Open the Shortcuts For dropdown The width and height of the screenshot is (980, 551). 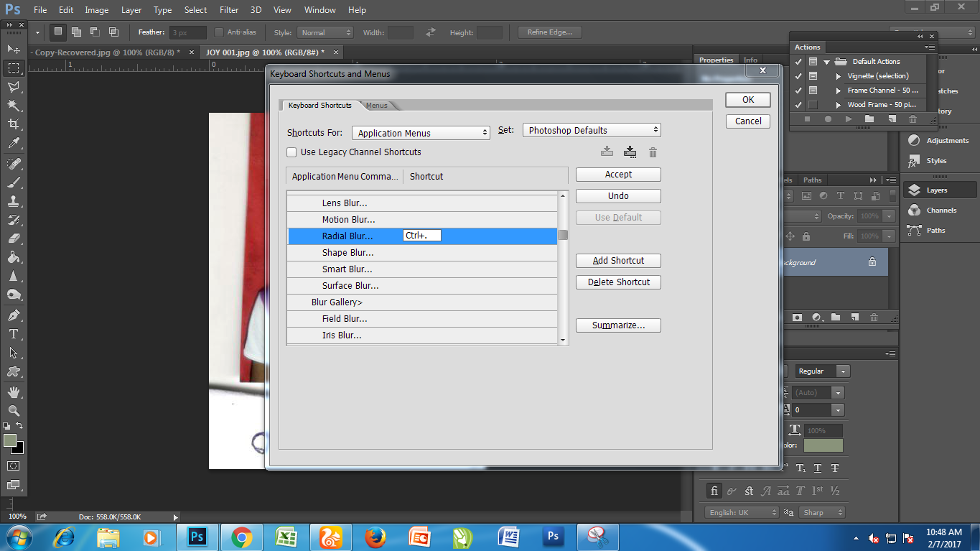point(421,133)
